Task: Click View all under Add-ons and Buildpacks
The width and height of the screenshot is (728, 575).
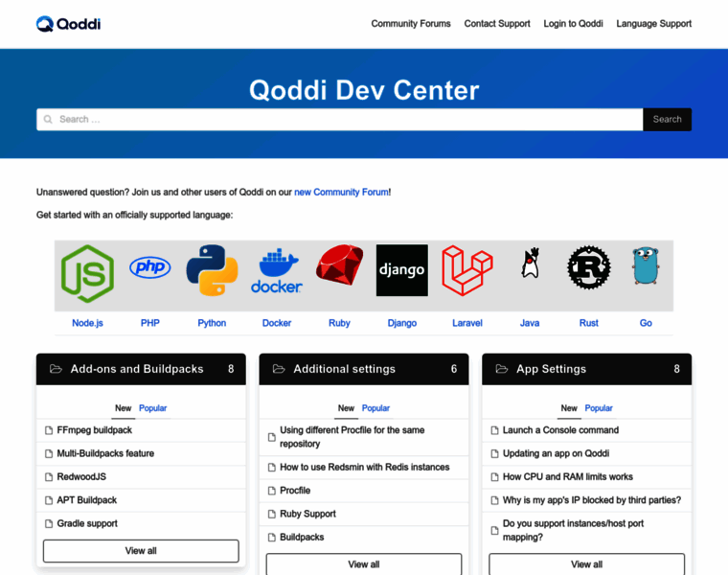Action: (141, 551)
